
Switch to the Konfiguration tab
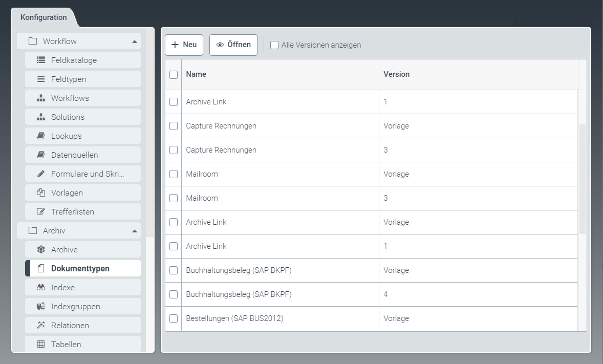pos(44,17)
